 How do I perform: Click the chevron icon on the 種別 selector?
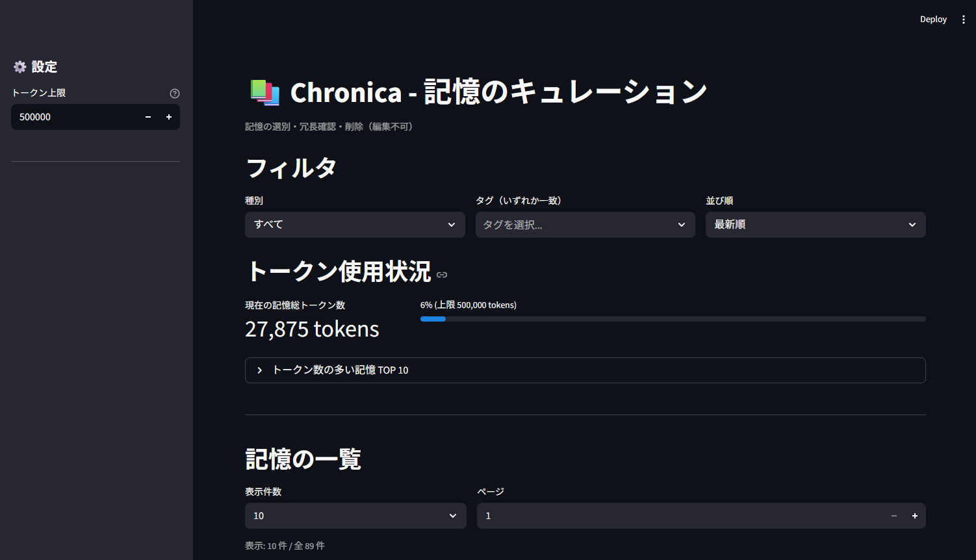452,224
